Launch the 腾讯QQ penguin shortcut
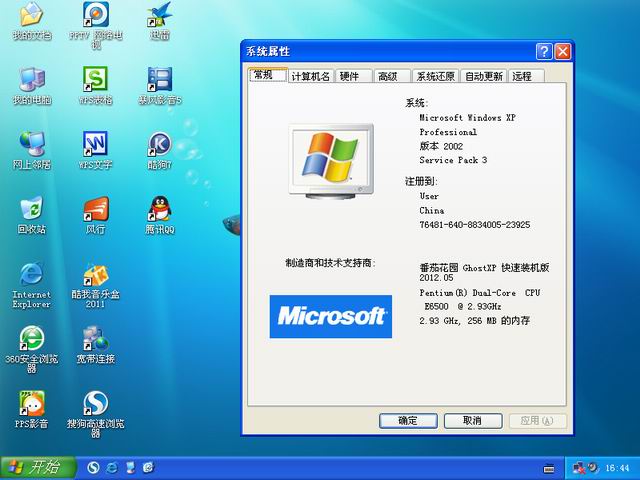640x480 pixels. point(160,215)
